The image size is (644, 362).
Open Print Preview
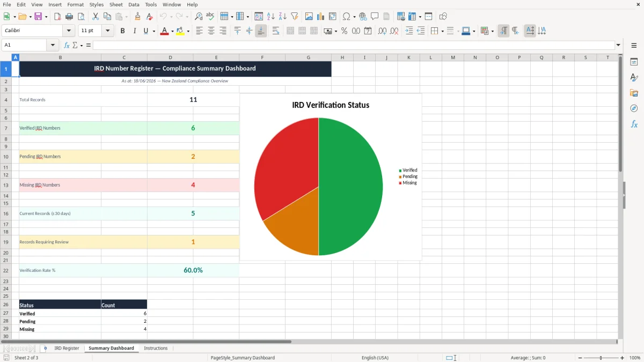[81, 17]
